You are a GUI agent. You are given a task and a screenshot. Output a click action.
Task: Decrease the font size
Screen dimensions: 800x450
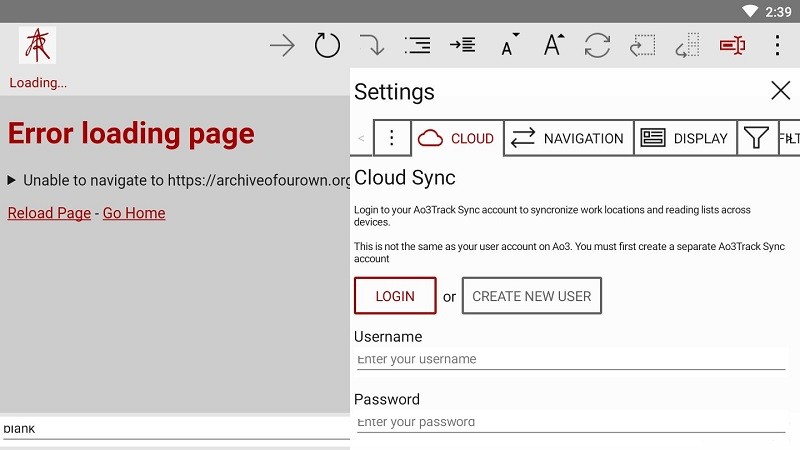tap(510, 44)
